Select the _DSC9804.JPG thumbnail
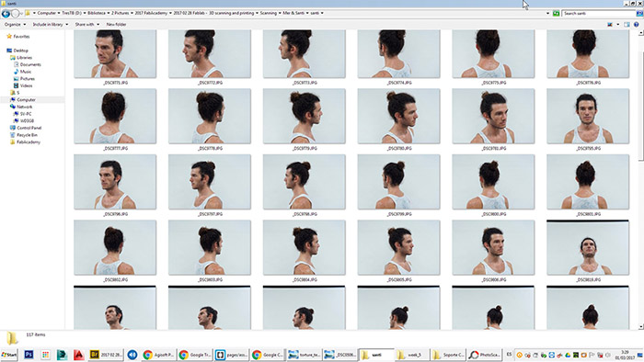 pyautogui.click(x=305, y=248)
